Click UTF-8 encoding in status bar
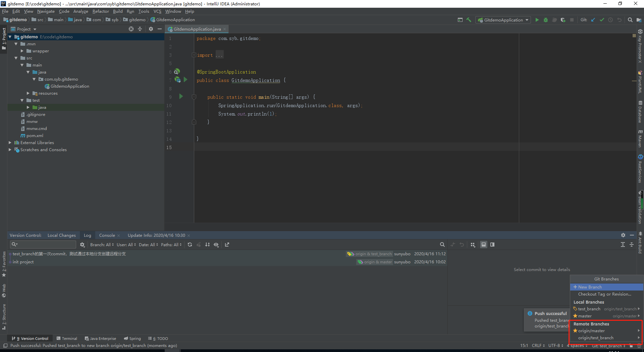This screenshot has height=352, width=644. (555, 345)
